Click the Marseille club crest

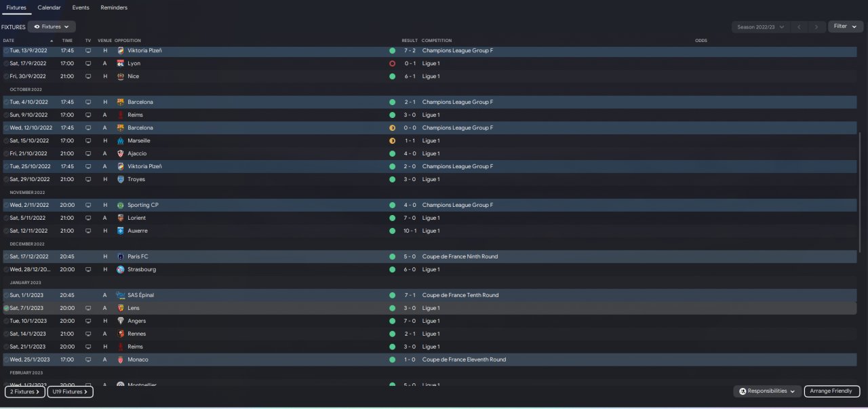(121, 140)
